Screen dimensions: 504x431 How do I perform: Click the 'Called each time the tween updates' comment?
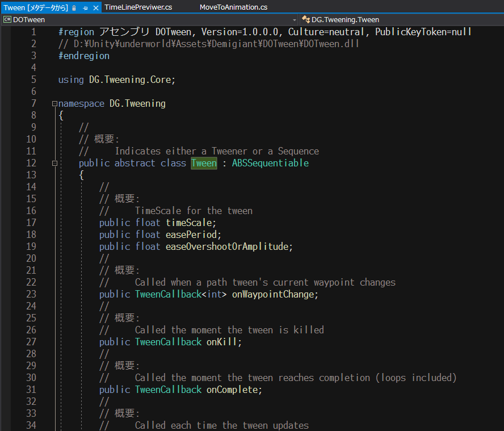tap(222, 425)
